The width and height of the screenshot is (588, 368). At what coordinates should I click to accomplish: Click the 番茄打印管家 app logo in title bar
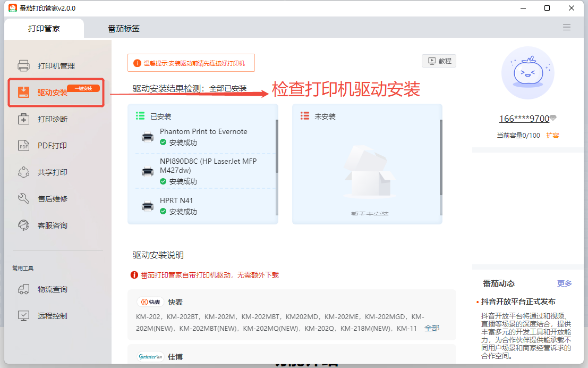click(13, 8)
